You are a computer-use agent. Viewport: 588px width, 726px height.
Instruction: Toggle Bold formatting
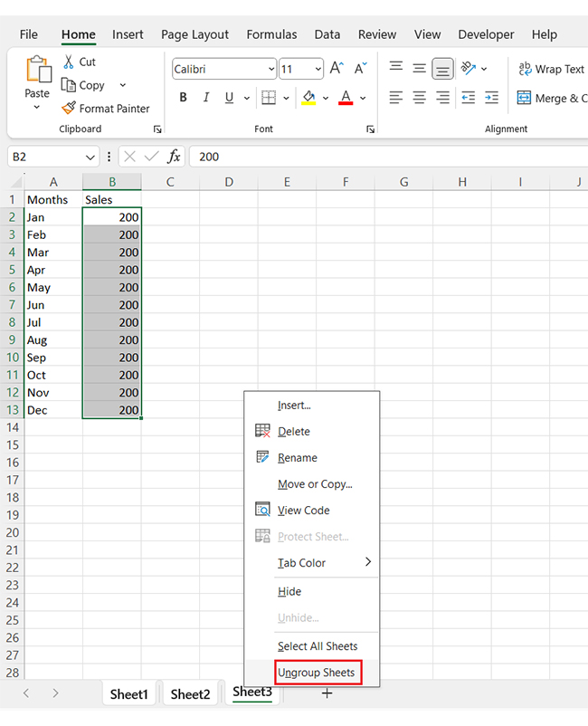[x=184, y=98]
